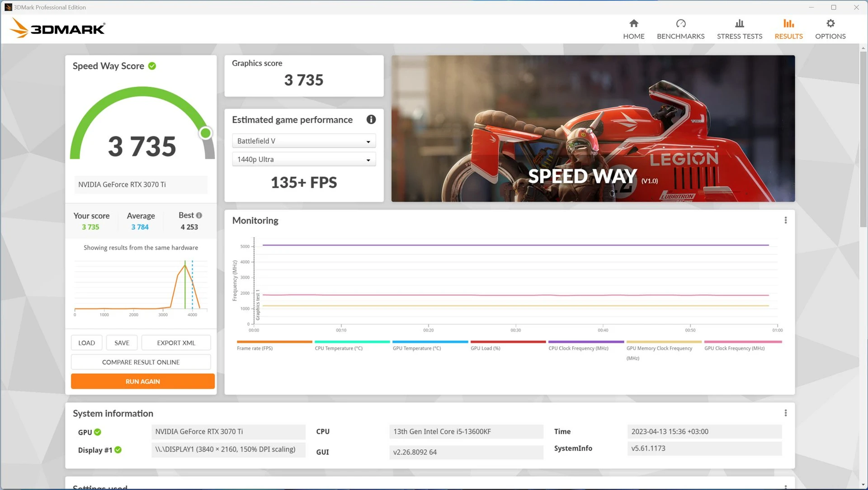868x490 pixels.
Task: Click the NVIDIA GeForce RTX 3070 Ti score card field
Action: click(x=141, y=185)
